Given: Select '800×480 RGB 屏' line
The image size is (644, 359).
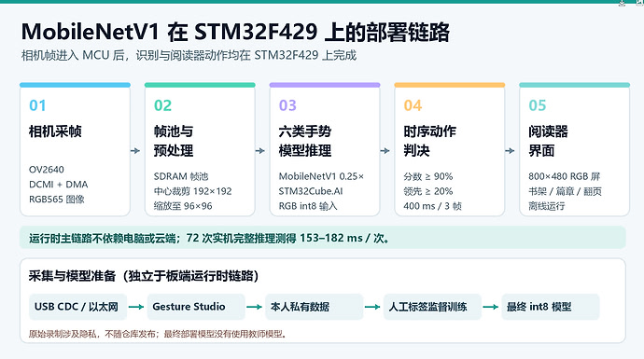Looking at the screenshot, I should [x=565, y=176].
